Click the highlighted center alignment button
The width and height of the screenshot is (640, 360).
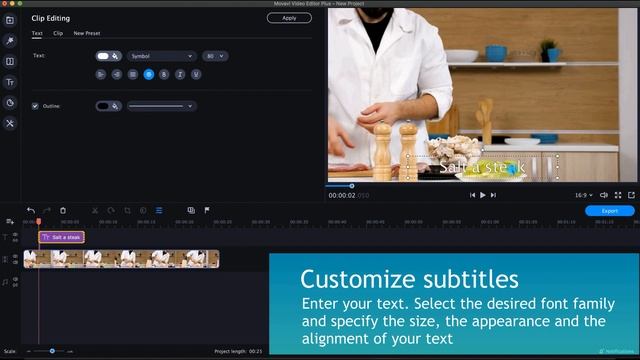[149, 74]
